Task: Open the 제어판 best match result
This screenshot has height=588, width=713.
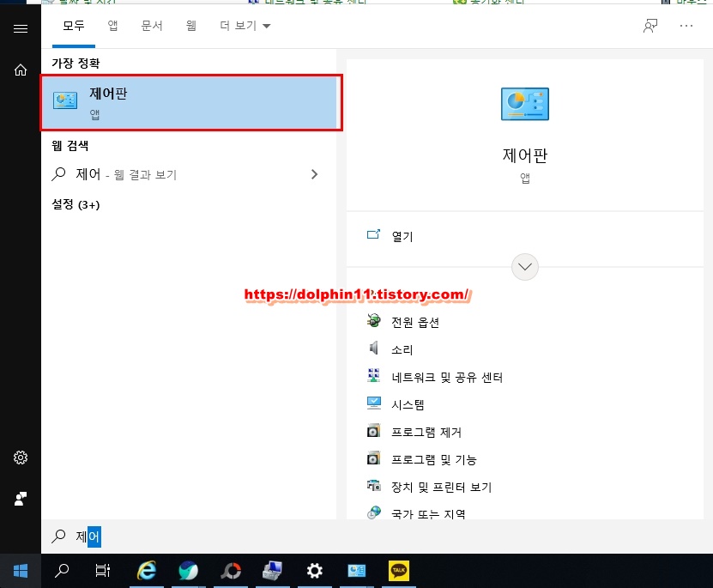Action: click(189, 103)
